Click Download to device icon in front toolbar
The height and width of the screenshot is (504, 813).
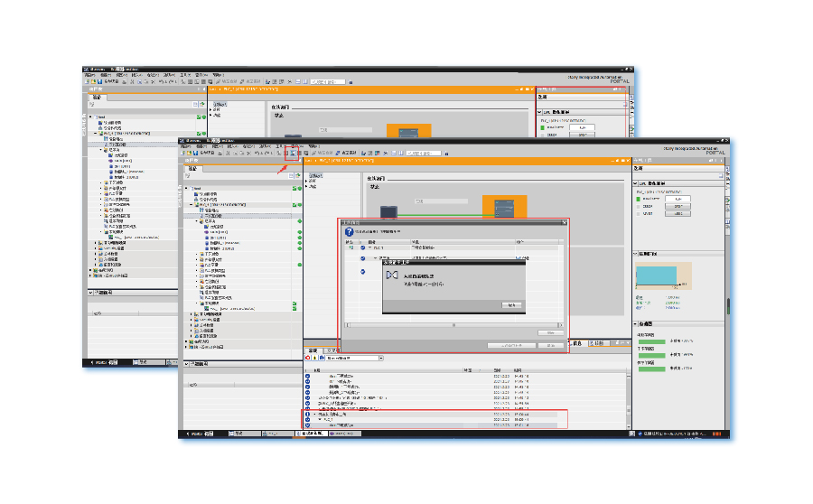(286, 154)
